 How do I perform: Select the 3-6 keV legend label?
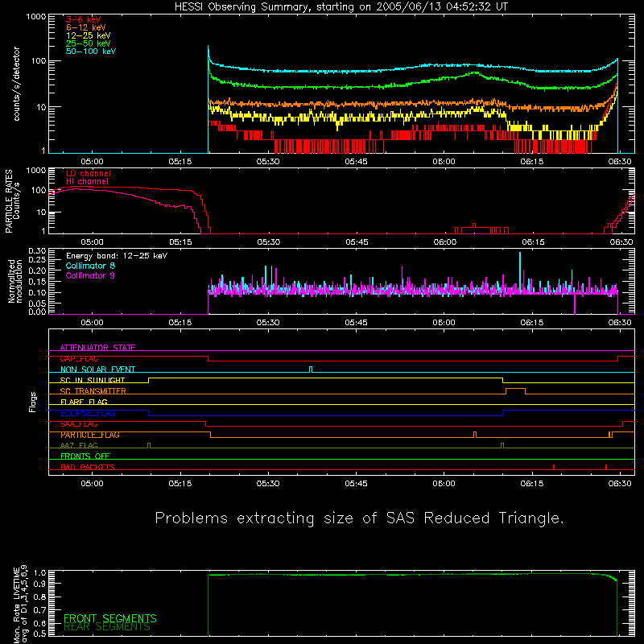(84, 19)
